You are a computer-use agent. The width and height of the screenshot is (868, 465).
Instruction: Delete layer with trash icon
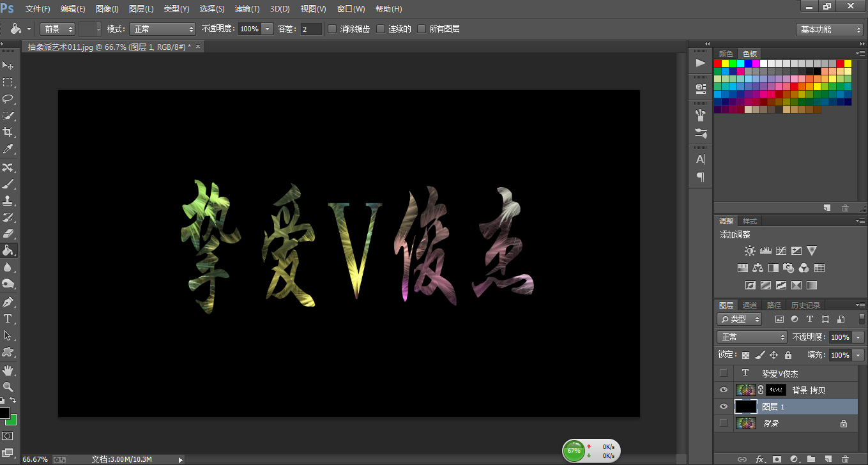point(845,459)
